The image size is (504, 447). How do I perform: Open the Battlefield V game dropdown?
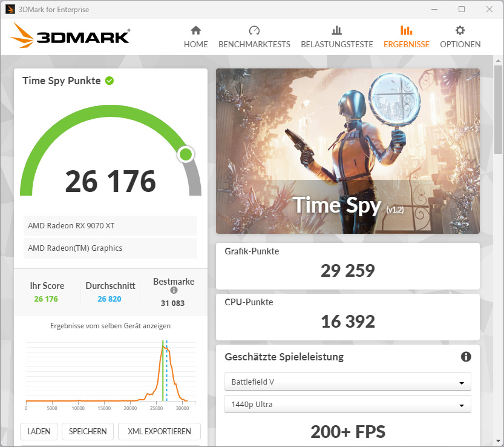[348, 382]
